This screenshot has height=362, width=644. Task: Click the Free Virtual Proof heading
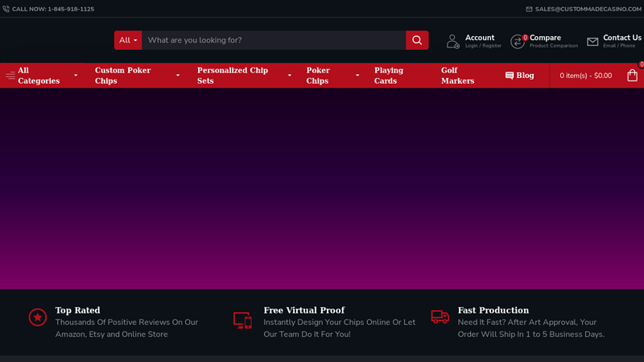[x=304, y=311]
